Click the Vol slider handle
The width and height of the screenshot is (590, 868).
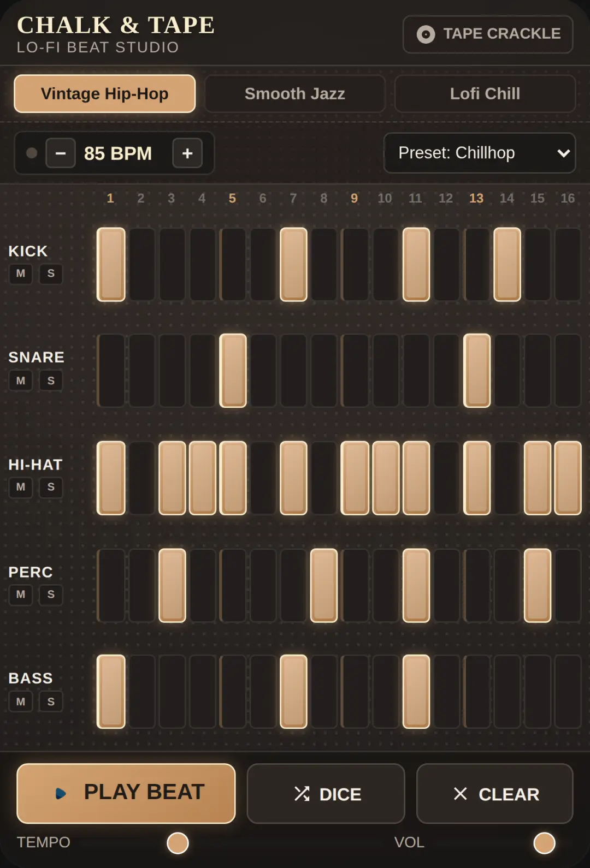coord(544,843)
